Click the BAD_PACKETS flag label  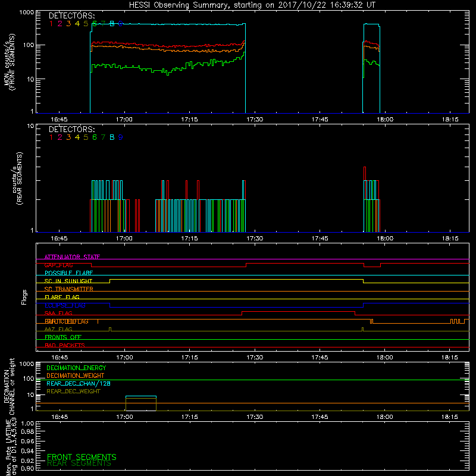point(65,345)
